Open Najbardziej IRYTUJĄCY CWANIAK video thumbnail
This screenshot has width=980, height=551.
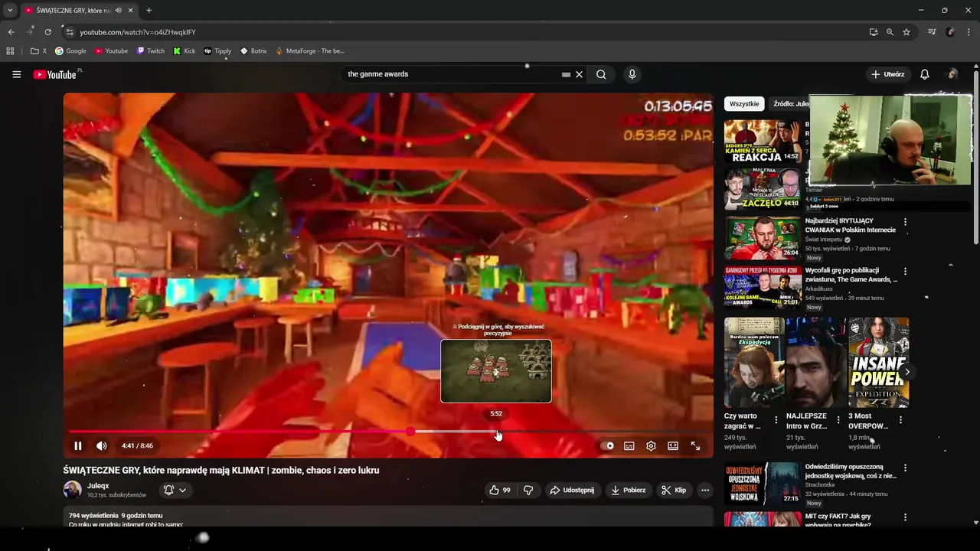(x=763, y=238)
